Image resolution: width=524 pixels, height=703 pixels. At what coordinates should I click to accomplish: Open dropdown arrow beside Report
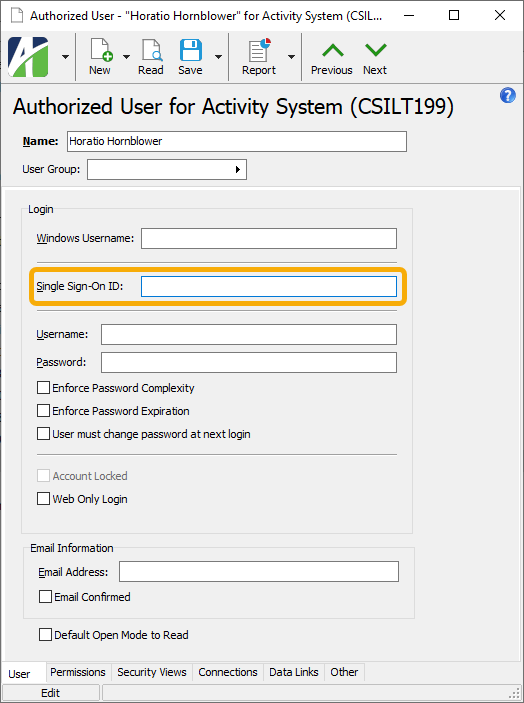(291, 57)
